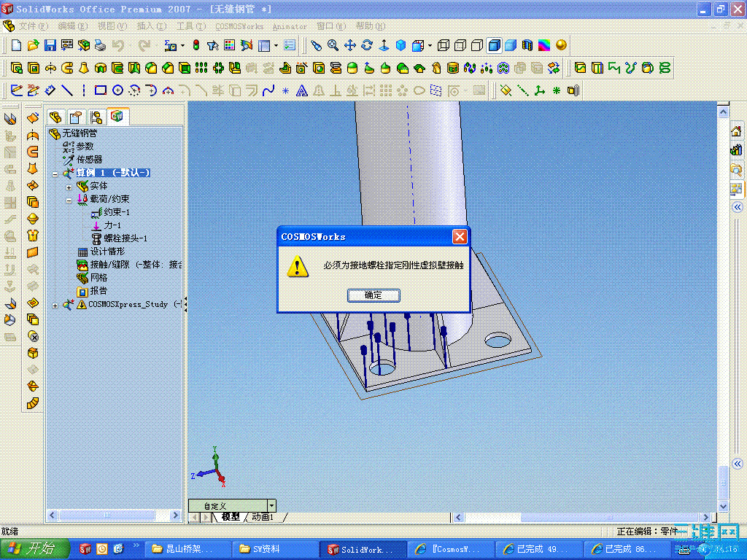
Task: Start a sketch with the Sketch icon
Action: pos(16,90)
